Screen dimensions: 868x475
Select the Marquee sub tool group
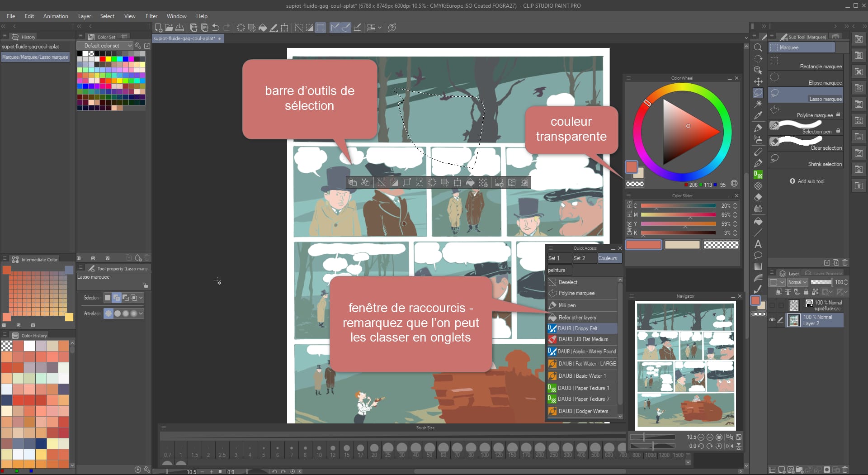802,47
